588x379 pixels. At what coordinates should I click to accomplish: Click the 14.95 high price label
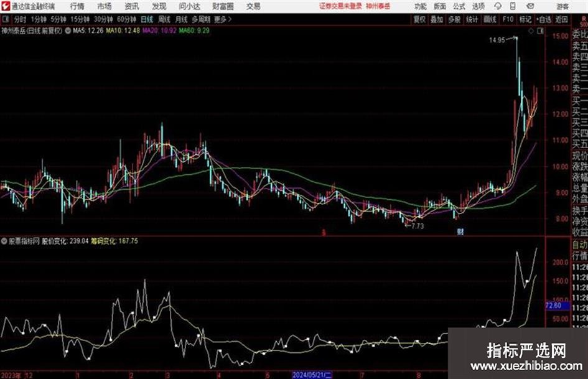click(497, 40)
